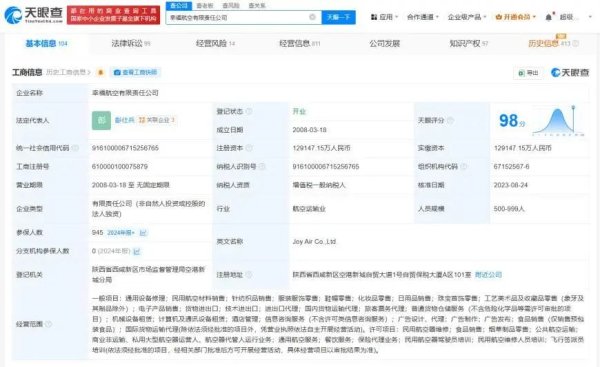
Task: Go to the 公司发展 tab
Action: [385, 44]
